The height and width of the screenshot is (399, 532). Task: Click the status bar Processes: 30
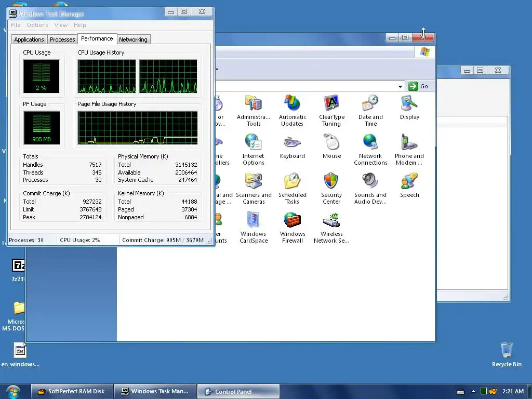coord(26,240)
